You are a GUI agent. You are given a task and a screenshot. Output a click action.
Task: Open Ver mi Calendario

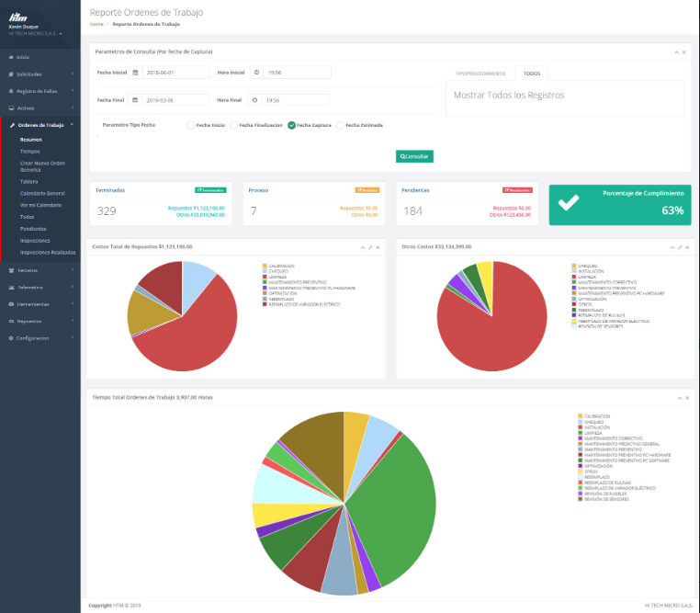pos(40,205)
